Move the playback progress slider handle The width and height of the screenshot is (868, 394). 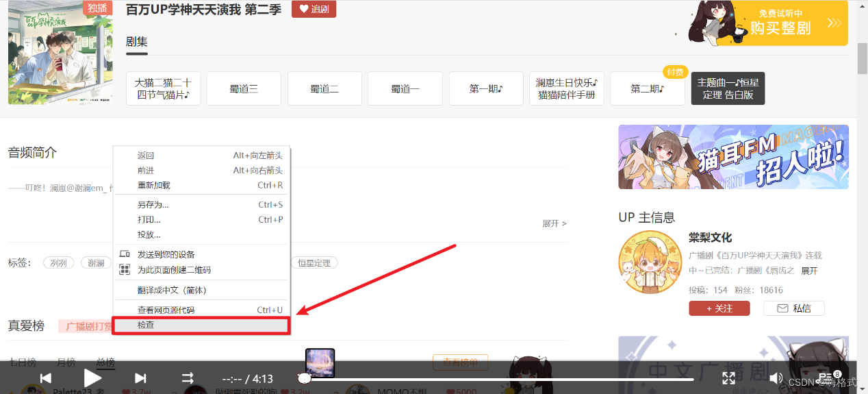tap(305, 378)
